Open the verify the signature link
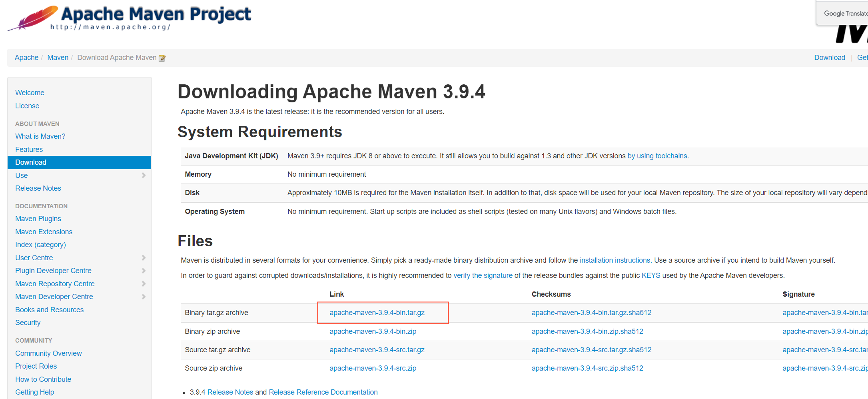 (x=483, y=275)
